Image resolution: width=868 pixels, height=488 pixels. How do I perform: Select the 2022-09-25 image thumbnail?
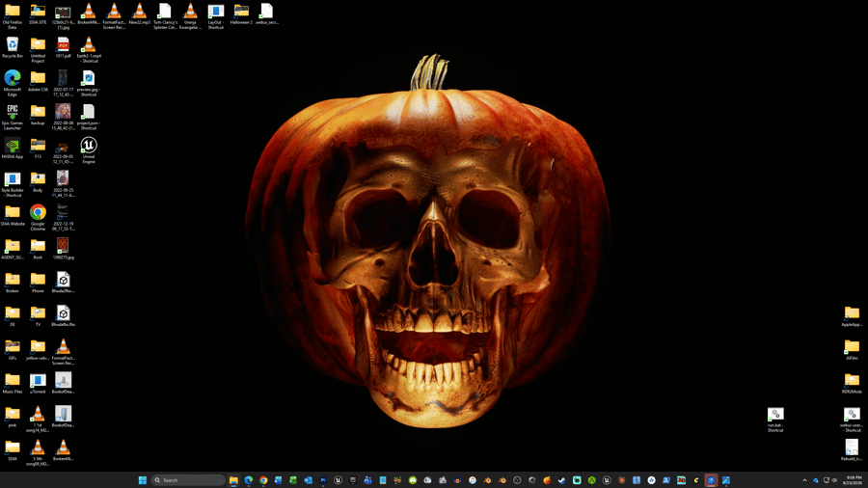click(63, 183)
